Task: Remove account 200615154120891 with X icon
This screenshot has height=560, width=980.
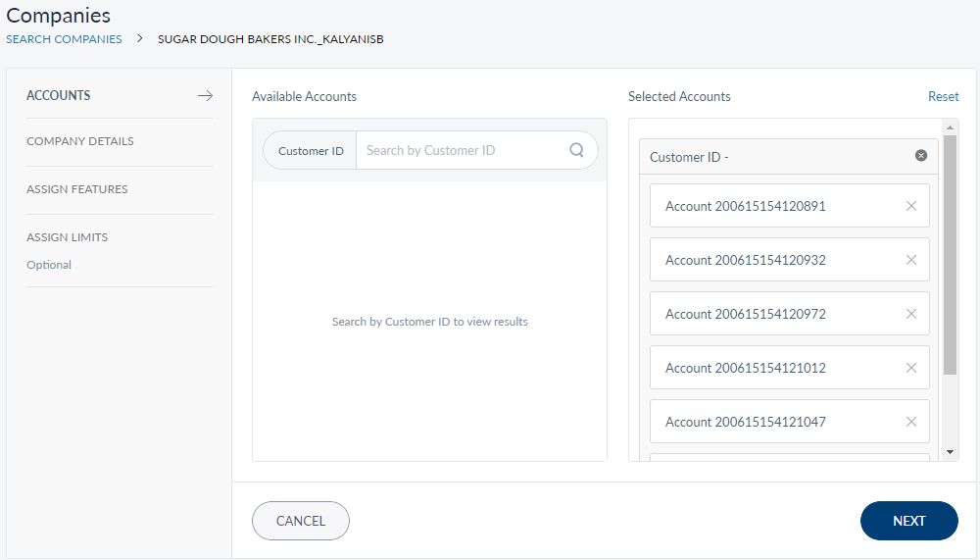Action: click(910, 206)
